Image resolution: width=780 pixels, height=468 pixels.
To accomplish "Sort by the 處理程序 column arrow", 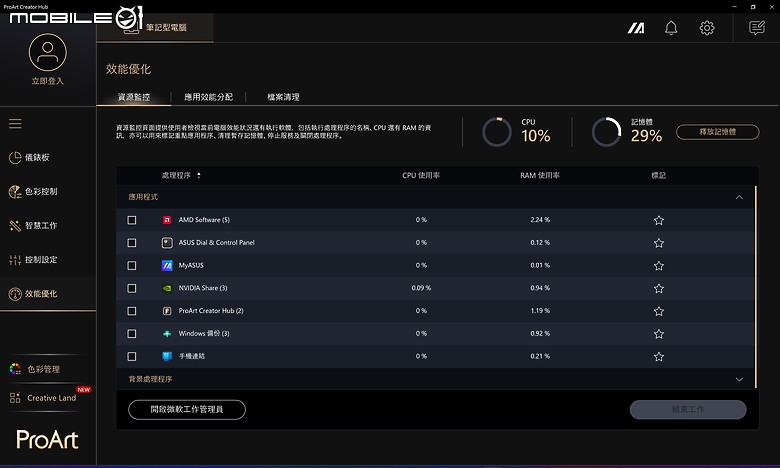I will click(198, 176).
